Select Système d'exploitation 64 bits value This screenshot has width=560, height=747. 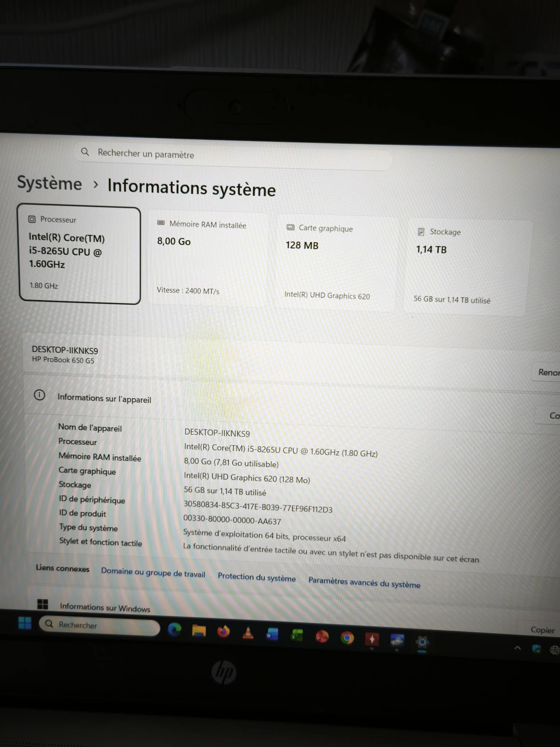[x=264, y=535]
